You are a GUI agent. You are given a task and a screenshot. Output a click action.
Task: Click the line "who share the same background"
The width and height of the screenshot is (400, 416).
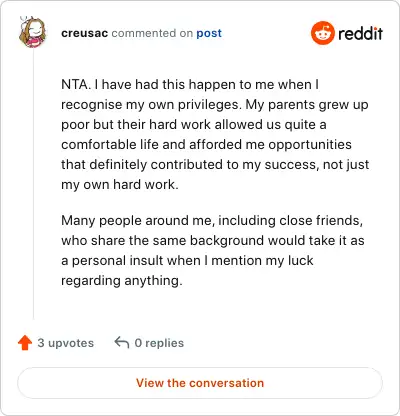point(213,241)
